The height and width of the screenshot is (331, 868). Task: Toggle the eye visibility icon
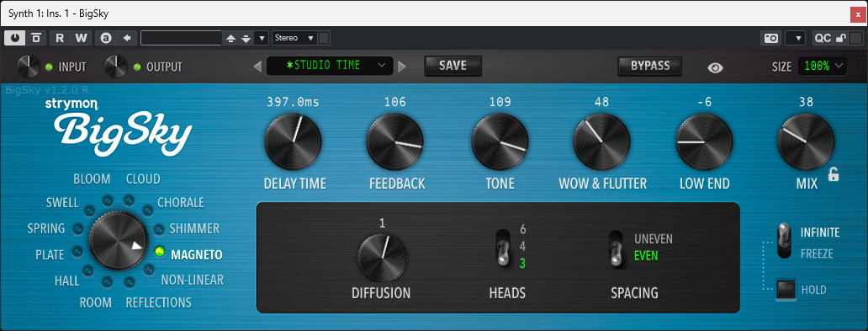(715, 67)
